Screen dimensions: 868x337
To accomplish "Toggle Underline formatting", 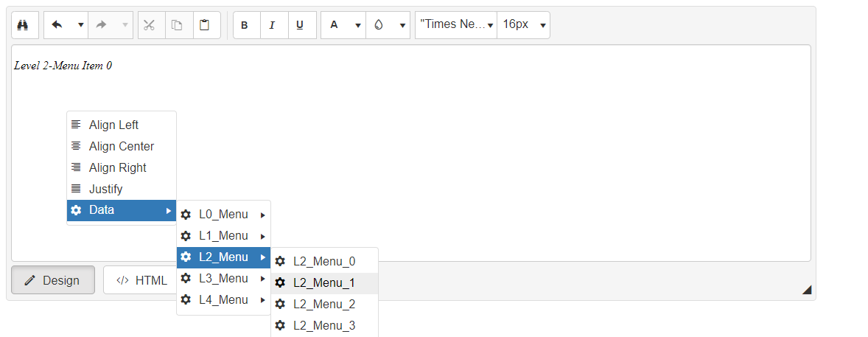I will click(x=300, y=25).
